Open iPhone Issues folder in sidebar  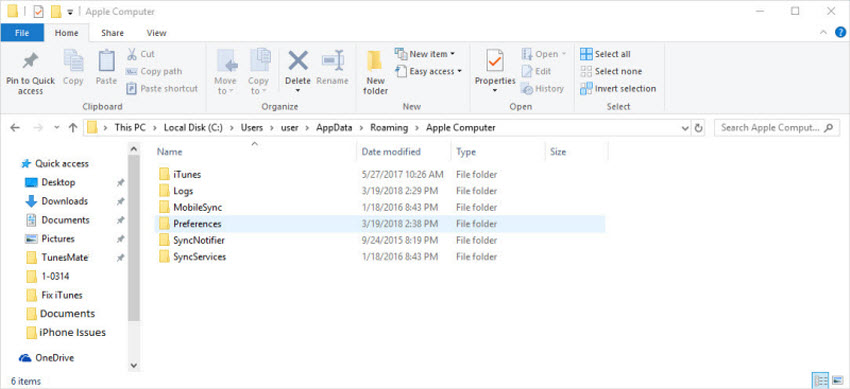point(66,332)
